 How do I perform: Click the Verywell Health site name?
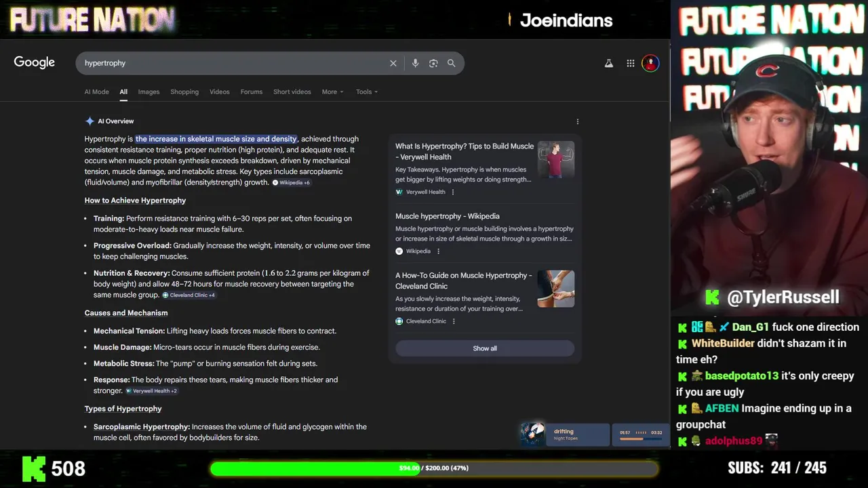coord(426,192)
